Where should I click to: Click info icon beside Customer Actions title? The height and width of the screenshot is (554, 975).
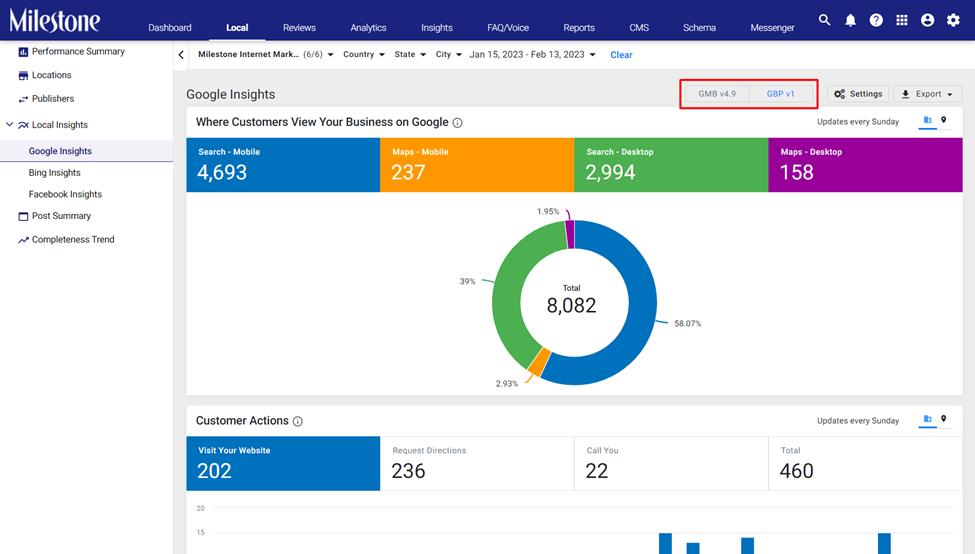[x=298, y=422]
